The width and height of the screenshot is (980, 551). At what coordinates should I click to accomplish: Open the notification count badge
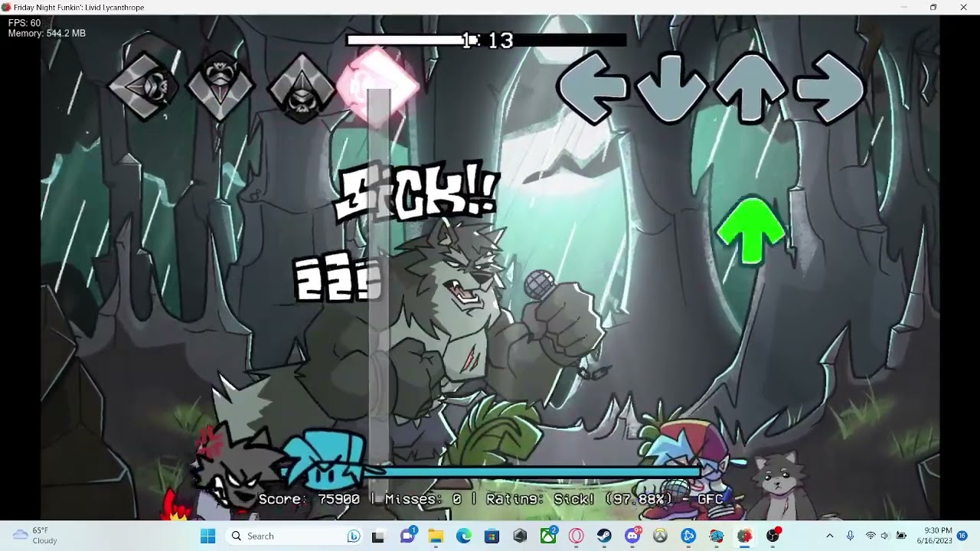(x=962, y=536)
